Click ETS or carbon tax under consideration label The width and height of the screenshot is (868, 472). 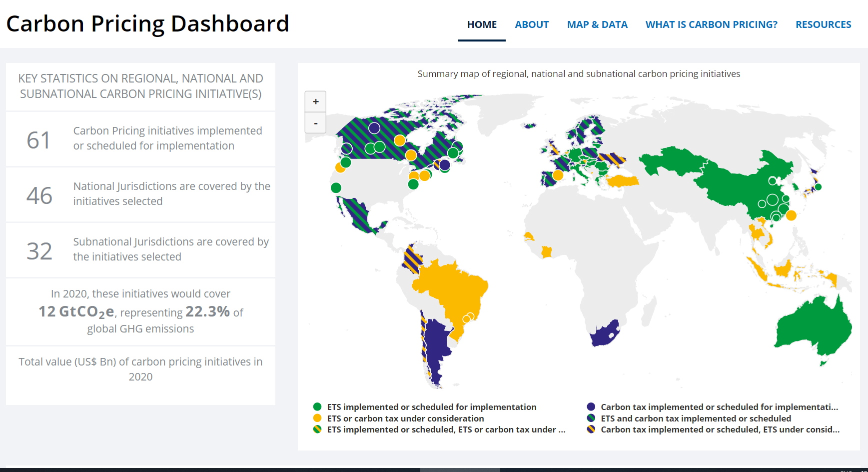point(405,418)
